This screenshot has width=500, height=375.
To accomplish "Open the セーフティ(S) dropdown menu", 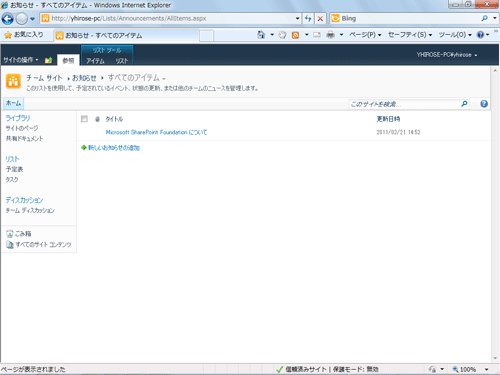I will click(x=410, y=35).
